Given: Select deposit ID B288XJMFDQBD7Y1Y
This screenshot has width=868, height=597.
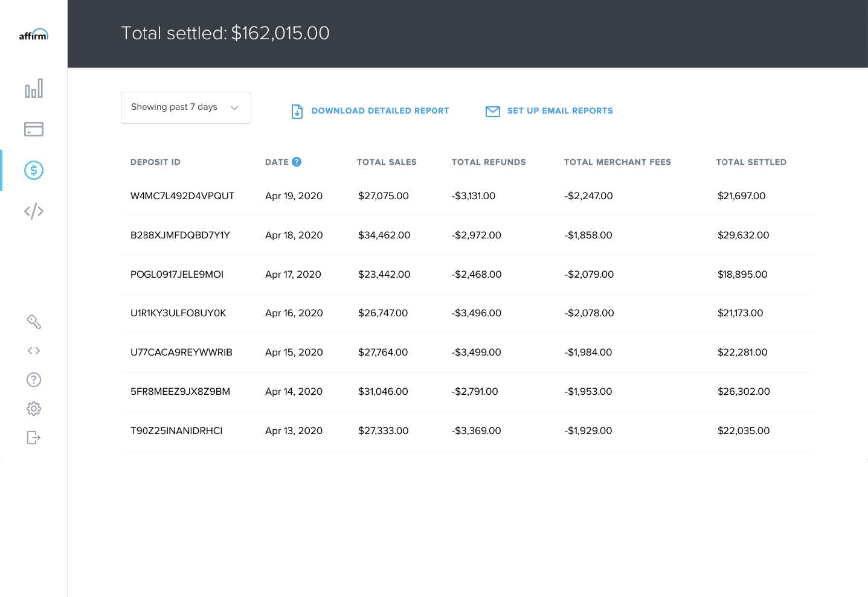Looking at the screenshot, I should pyautogui.click(x=180, y=235).
